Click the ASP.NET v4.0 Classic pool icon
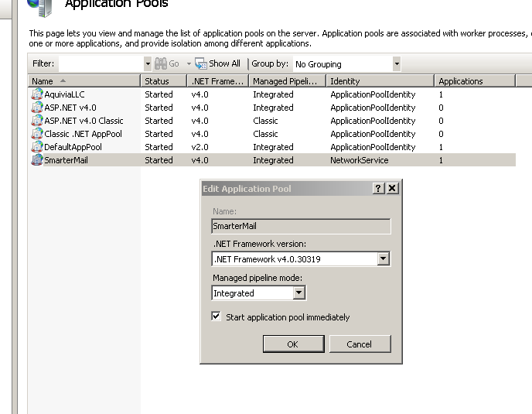 coord(37,121)
